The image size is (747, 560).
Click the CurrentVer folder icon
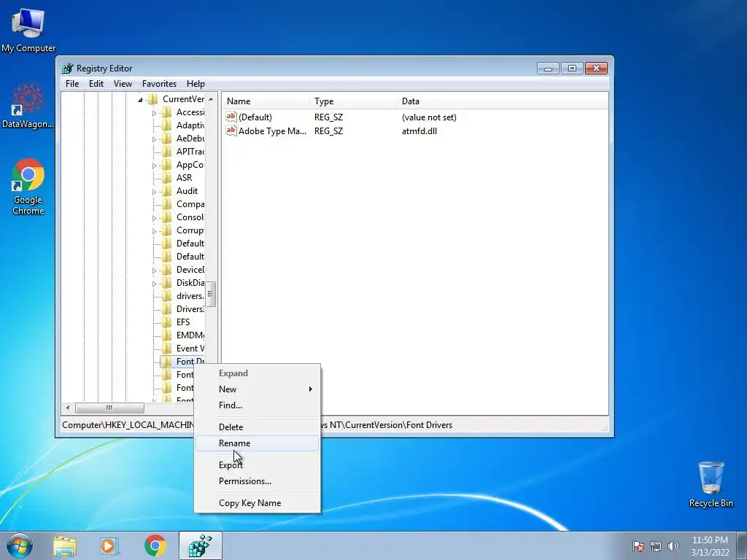(153, 99)
